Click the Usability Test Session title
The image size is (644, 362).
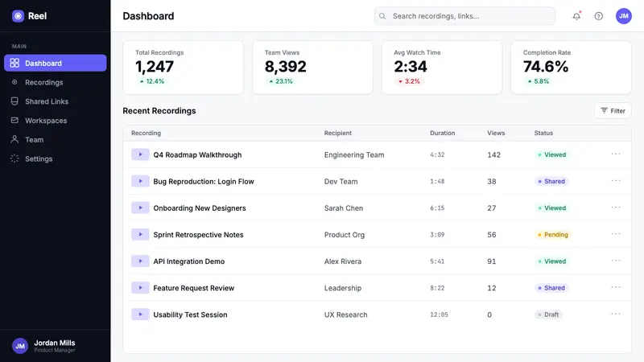coord(190,315)
